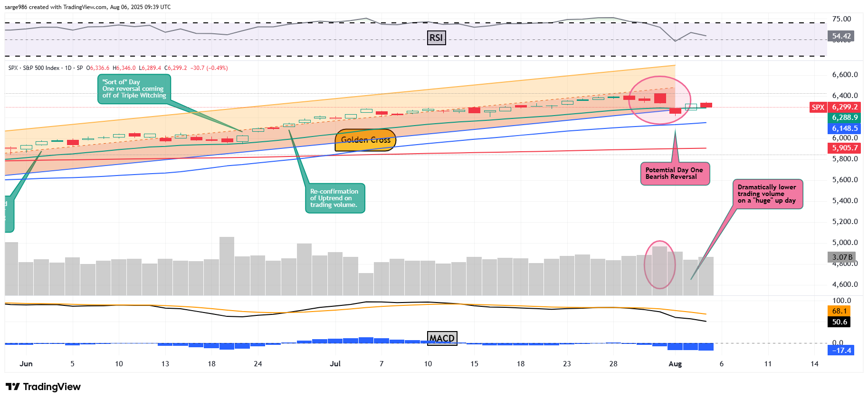Select the 3.07B volume label

[x=842, y=257]
